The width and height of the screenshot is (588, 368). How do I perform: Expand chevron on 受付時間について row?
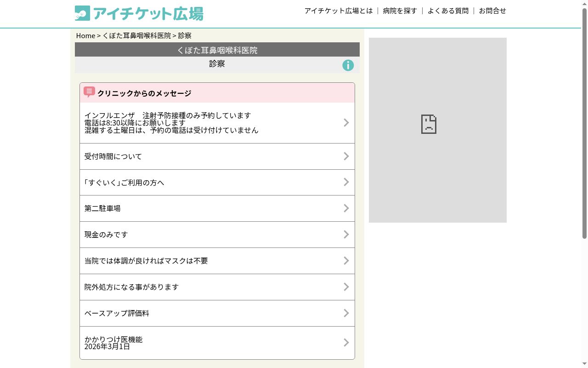346,156
